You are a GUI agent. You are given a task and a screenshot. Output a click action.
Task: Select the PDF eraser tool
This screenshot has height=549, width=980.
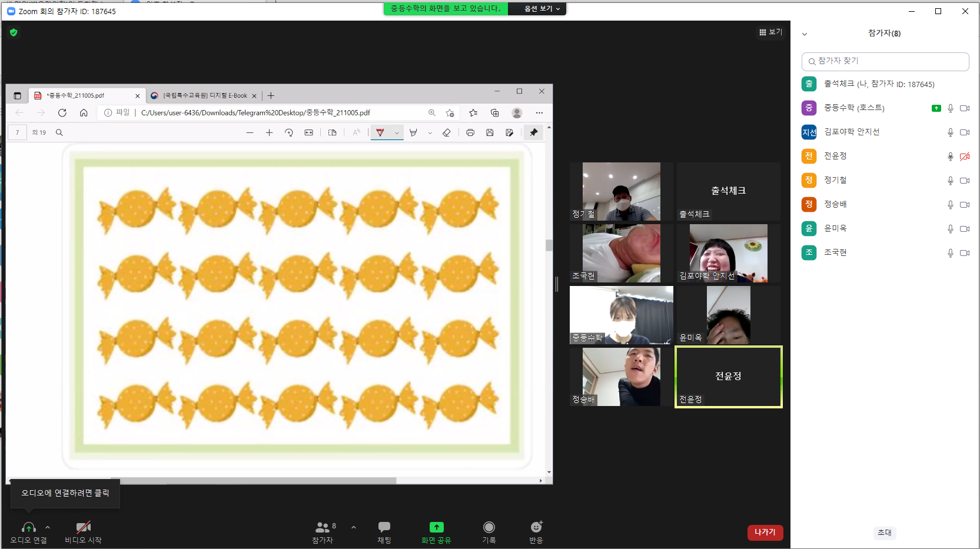tap(447, 133)
